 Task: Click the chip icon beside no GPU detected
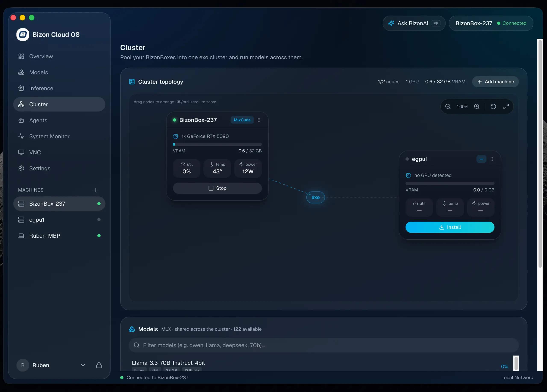click(x=408, y=176)
